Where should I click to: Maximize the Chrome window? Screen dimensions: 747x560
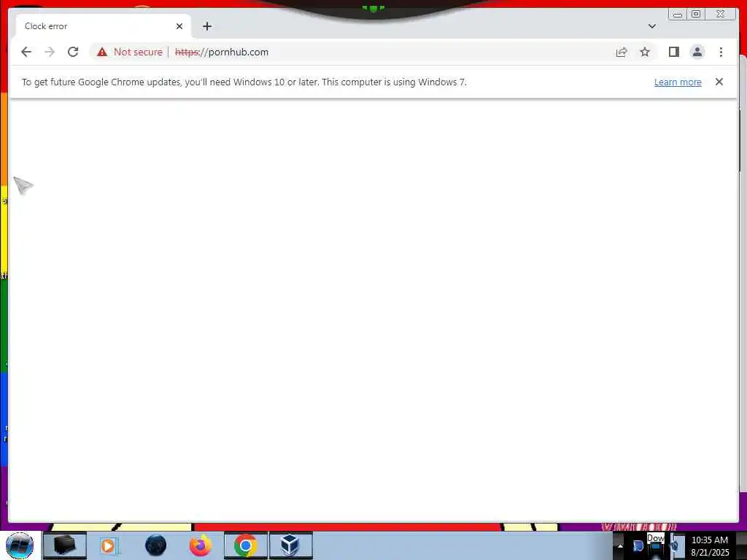(x=695, y=15)
